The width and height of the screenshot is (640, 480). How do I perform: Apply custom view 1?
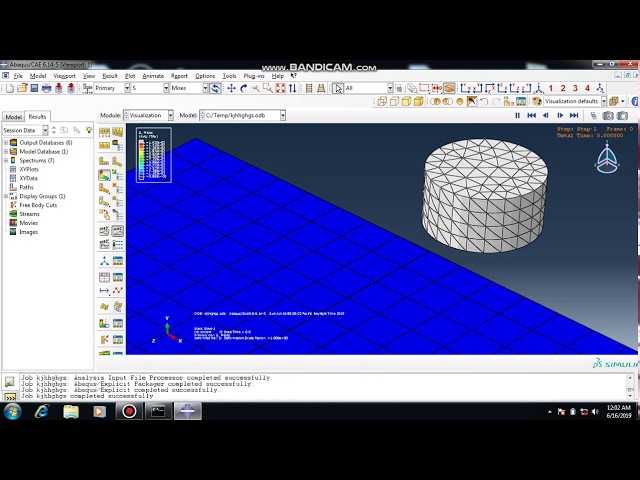coord(551,88)
